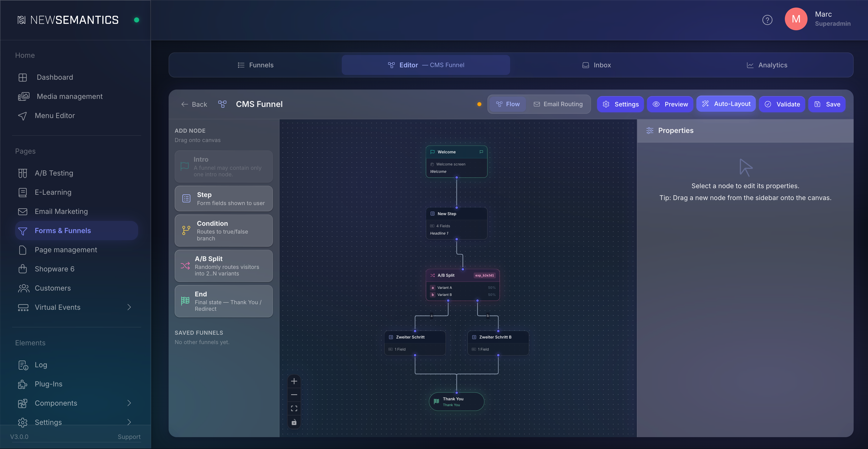Image resolution: width=868 pixels, height=449 pixels.
Task: Click the Condition node card
Action: tap(224, 231)
